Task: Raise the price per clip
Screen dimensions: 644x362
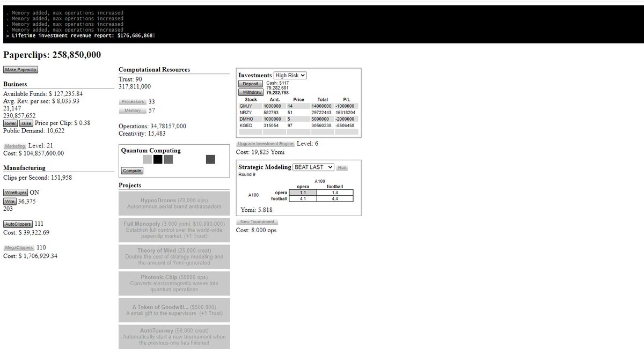Action: [x=26, y=123]
